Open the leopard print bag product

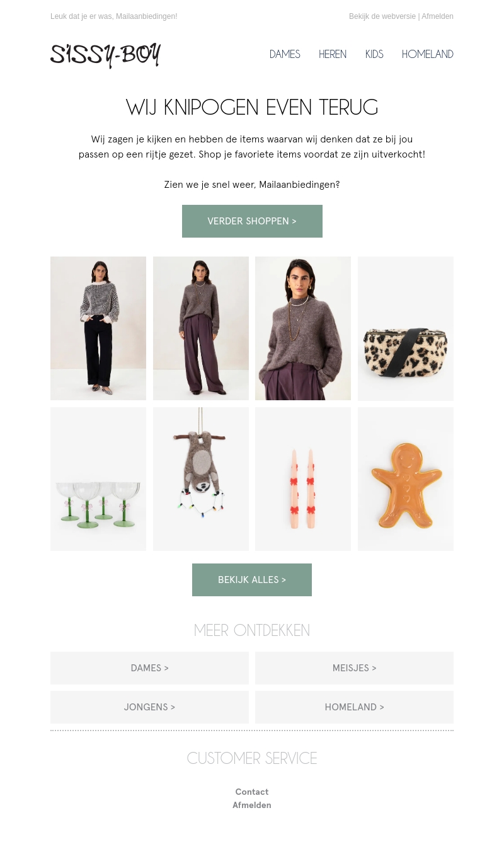pos(406,328)
